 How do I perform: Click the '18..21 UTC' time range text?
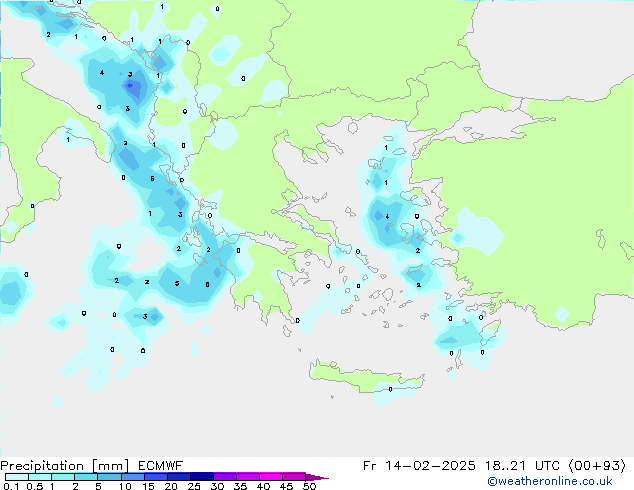522,466
